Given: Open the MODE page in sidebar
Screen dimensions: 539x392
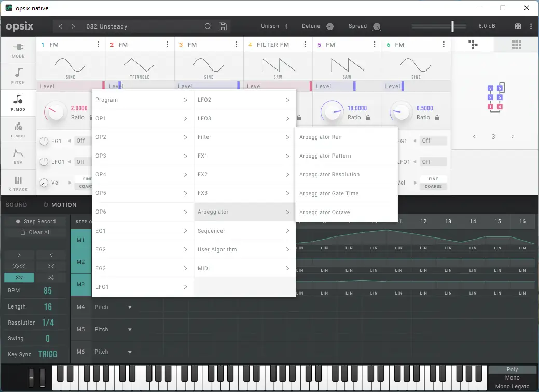Looking at the screenshot, I should pos(18,50).
